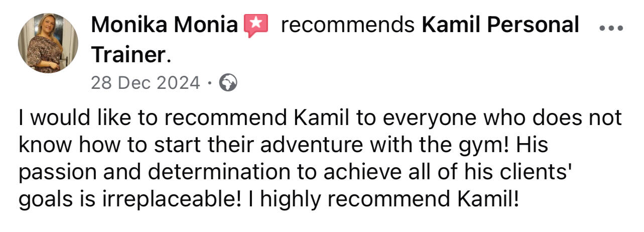Click review line starting "I would like"

pos(320,119)
